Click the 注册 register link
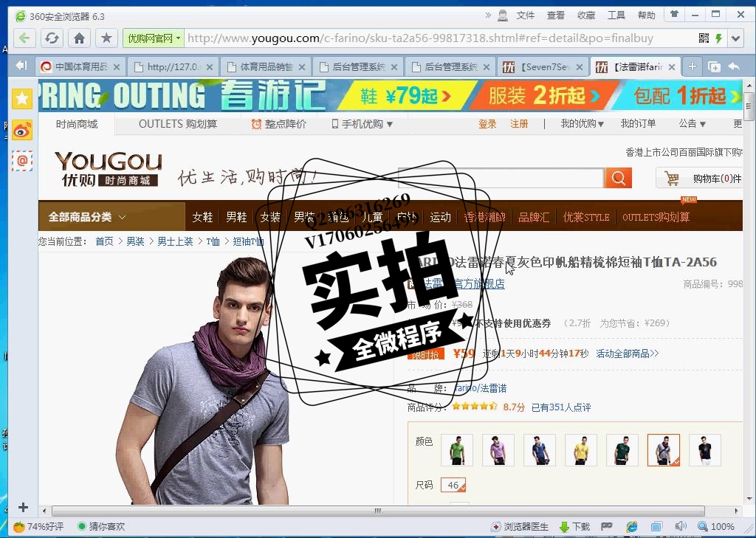This screenshot has width=756, height=538. click(519, 124)
